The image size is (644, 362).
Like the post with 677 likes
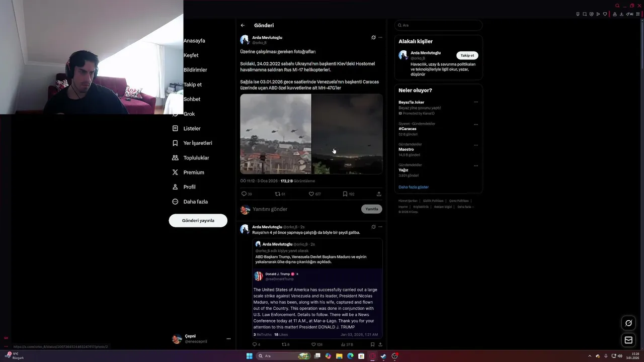click(x=314, y=194)
